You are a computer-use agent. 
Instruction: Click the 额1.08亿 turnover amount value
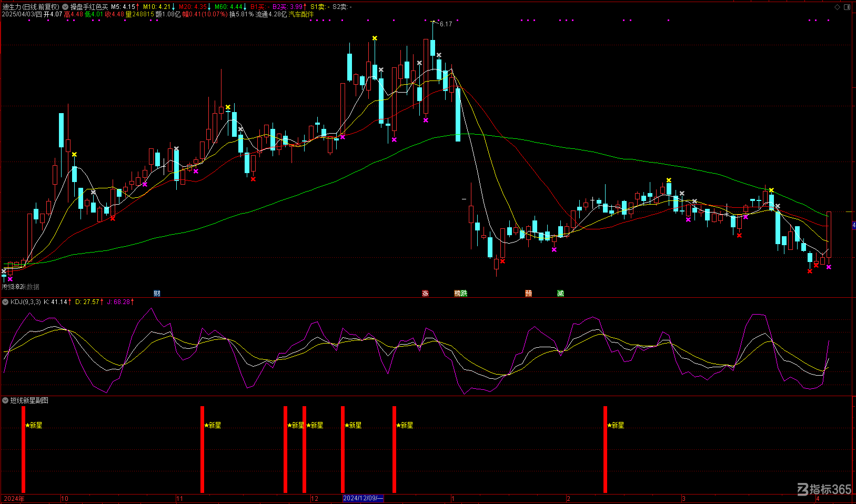(x=168, y=14)
